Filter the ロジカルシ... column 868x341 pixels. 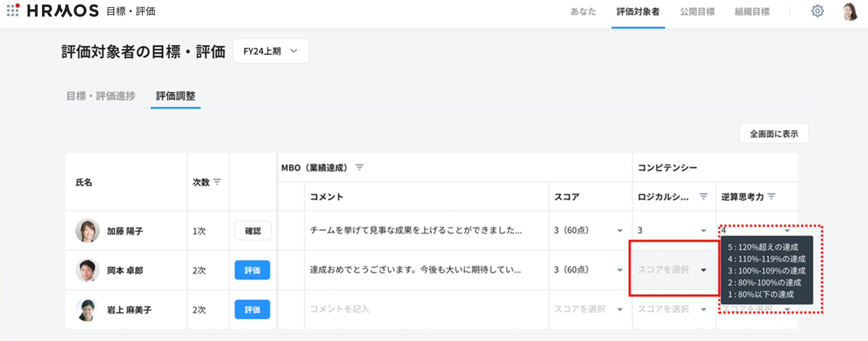(x=704, y=197)
